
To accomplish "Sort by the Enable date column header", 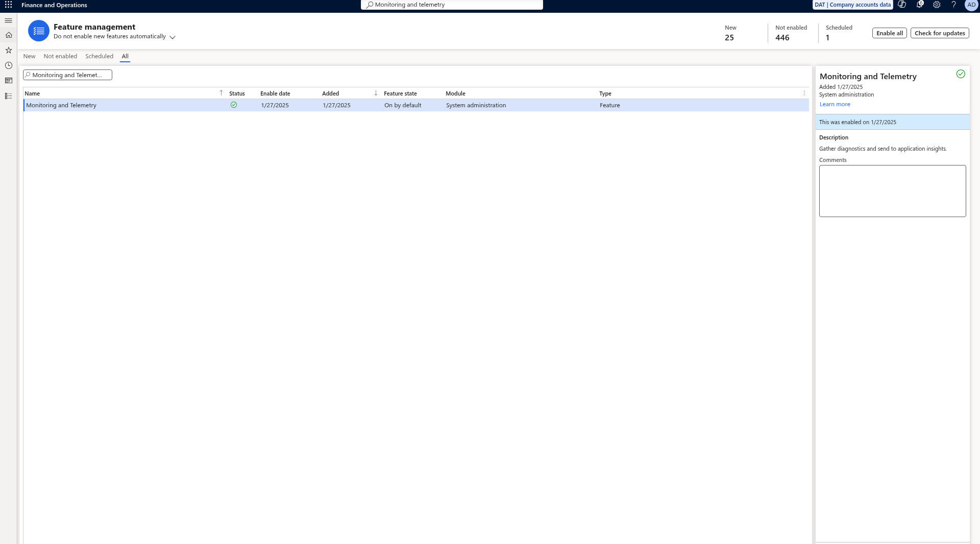I will coord(275,93).
